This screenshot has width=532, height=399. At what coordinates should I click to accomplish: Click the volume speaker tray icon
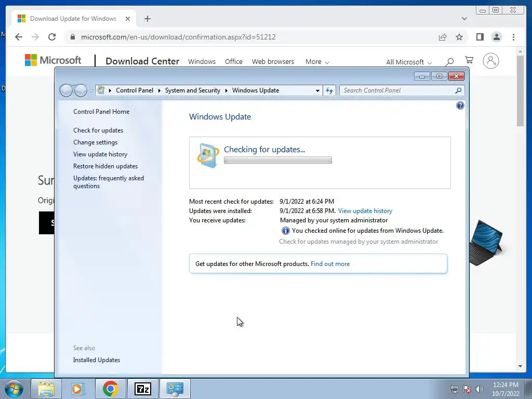coord(480,389)
